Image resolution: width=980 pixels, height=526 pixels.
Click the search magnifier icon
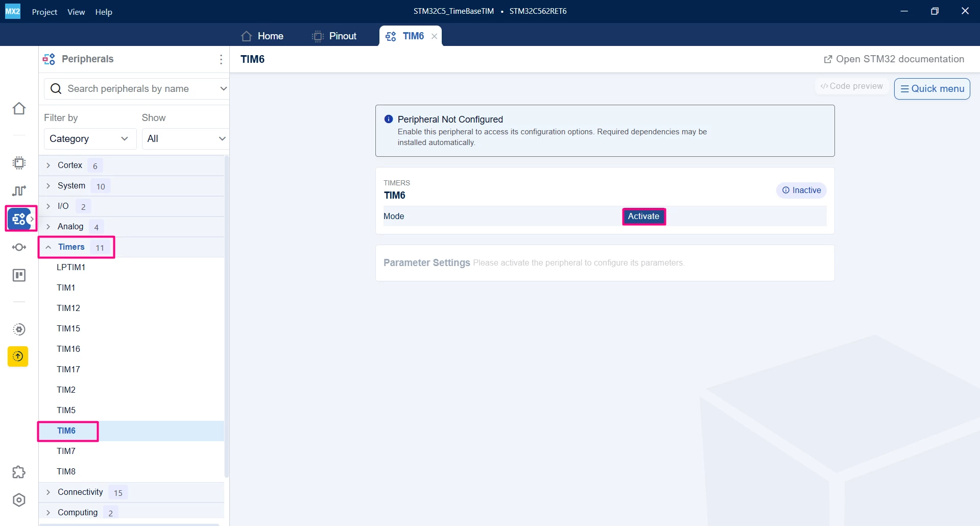56,89
